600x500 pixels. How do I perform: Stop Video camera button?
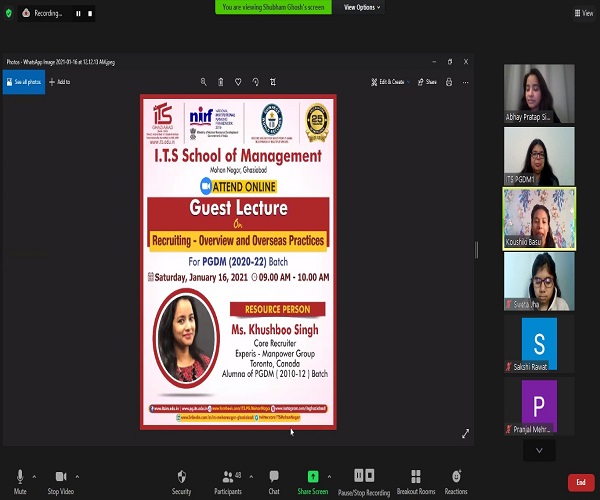pos(61,481)
